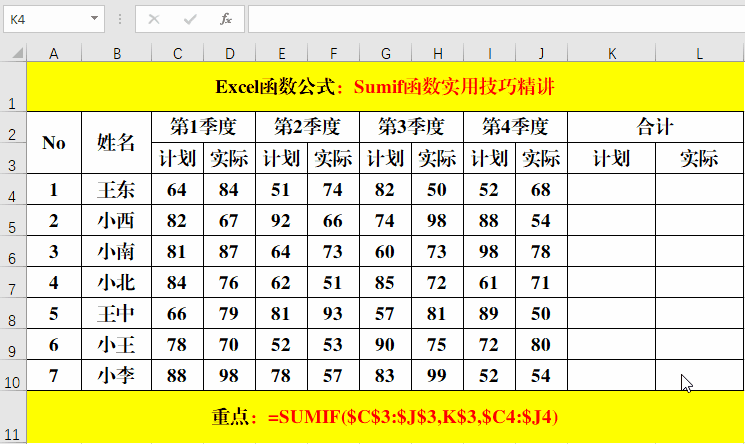Viewport: 745px width, 444px height.
Task: Click the '计划' cell under 第1季度
Action: coord(178,158)
